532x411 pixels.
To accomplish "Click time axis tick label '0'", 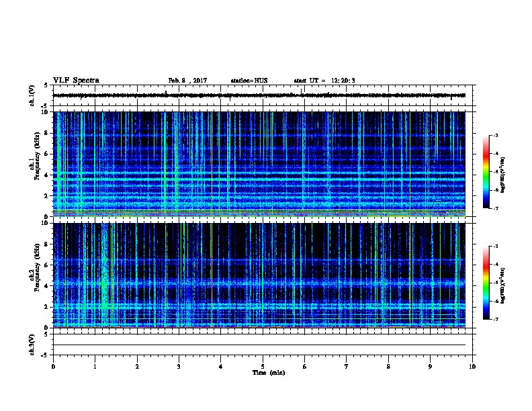I will point(53,367).
